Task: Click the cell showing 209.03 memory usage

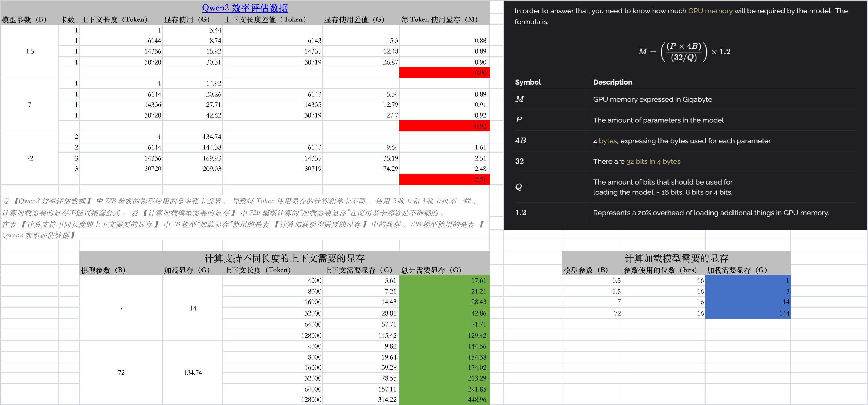Action: click(193, 169)
